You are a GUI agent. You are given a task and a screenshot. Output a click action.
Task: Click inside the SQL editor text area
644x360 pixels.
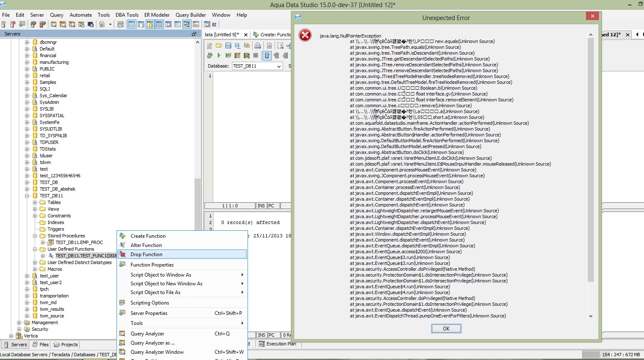coord(252,137)
